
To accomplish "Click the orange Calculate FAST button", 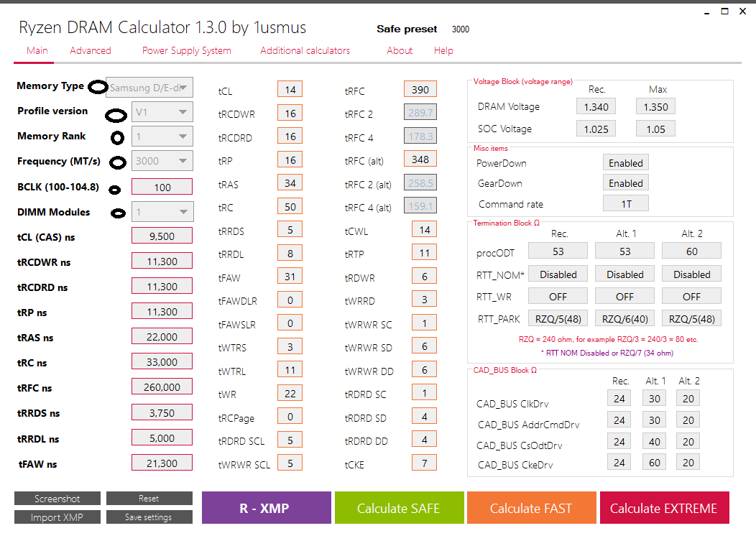I will tap(531, 508).
